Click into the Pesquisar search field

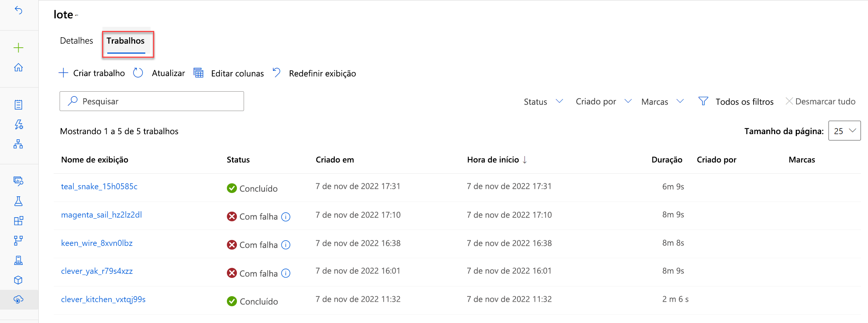(x=152, y=101)
